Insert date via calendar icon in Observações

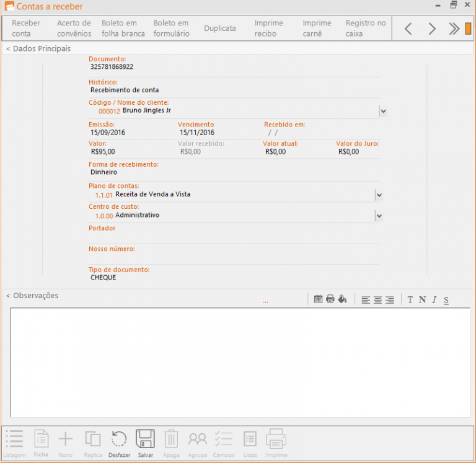pos(318,299)
